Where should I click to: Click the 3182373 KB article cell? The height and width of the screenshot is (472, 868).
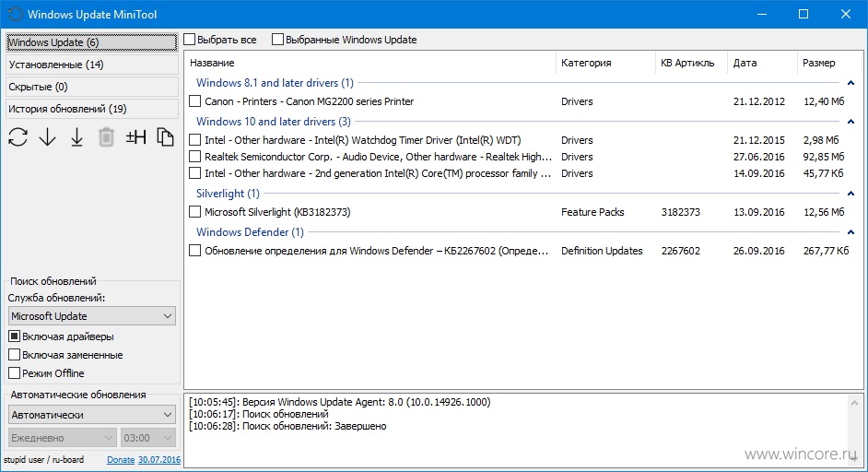tap(680, 212)
